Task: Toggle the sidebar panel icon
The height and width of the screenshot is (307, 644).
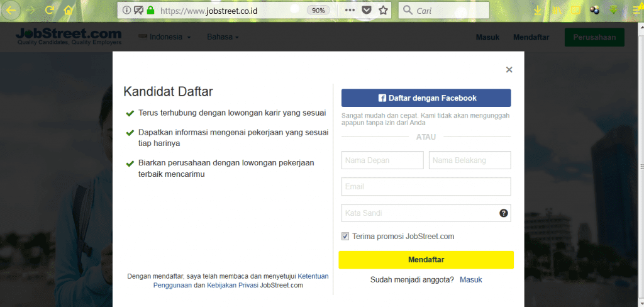Action: point(575,10)
